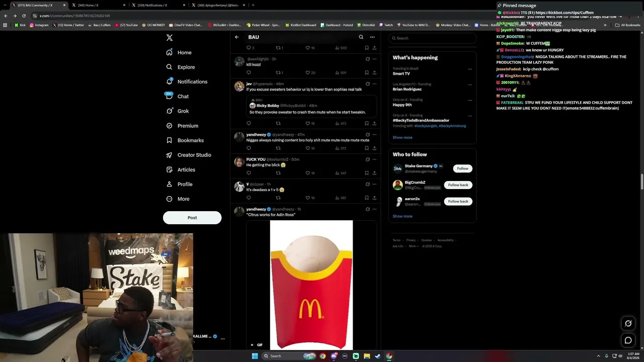644x362 pixels.
Task: Expand the More menu in sidebar
Action: [178, 199]
